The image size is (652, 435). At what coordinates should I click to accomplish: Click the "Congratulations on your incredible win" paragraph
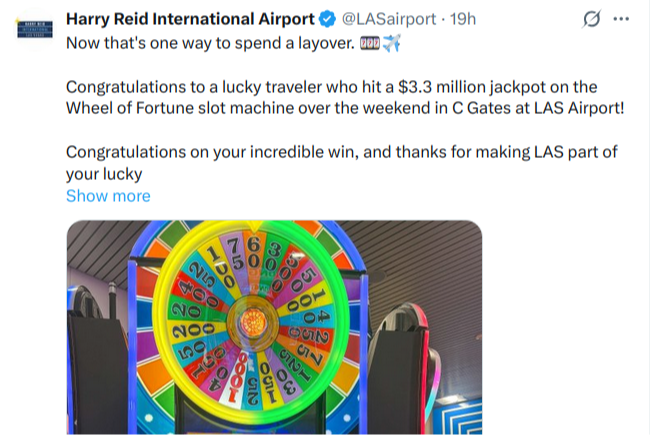tap(342, 163)
